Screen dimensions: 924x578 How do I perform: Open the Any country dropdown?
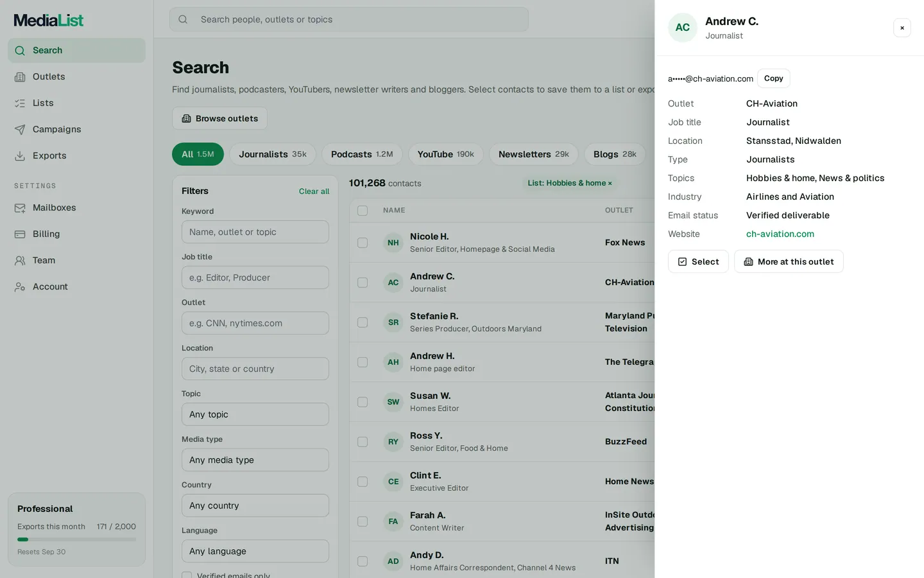pyautogui.click(x=255, y=505)
